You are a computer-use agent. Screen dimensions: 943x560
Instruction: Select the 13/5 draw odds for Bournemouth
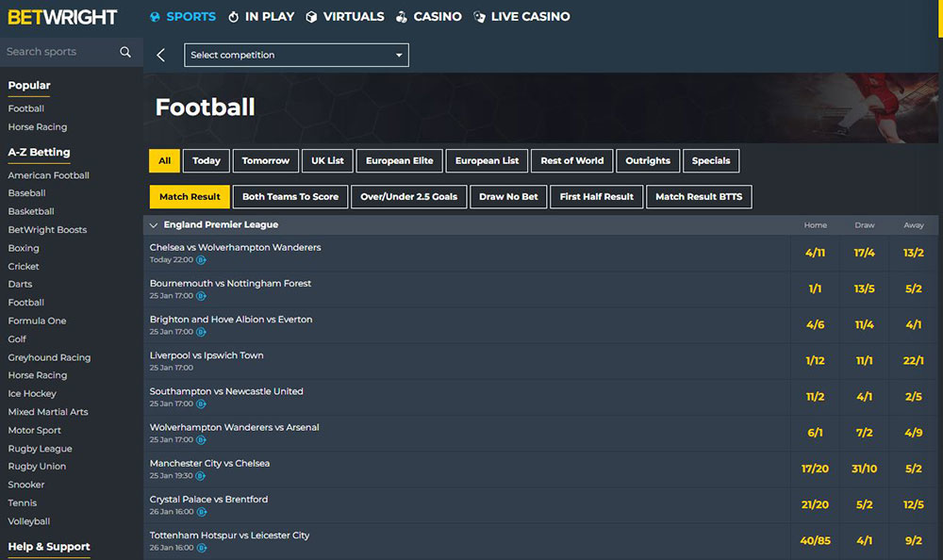point(864,288)
